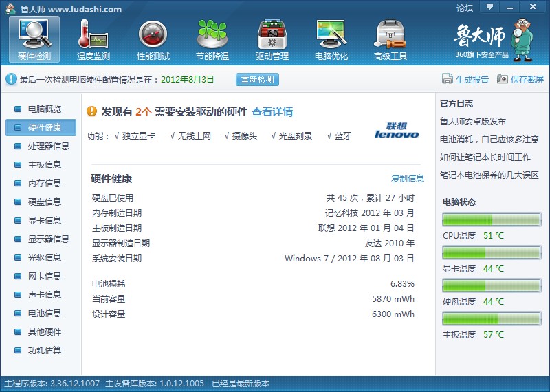550x392 pixels.
Task: Select 处理器信息 in the sidebar
Action: 41,146
